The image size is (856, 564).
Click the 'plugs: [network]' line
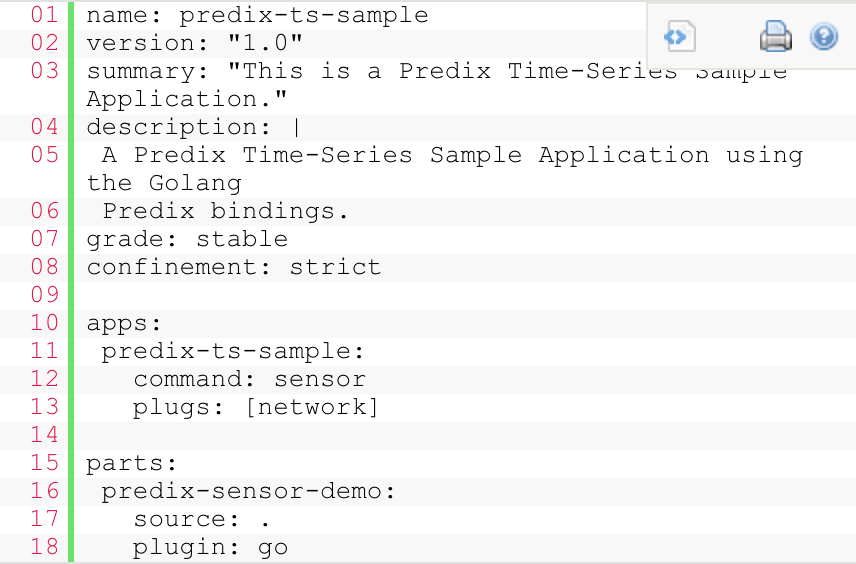[x=255, y=407]
